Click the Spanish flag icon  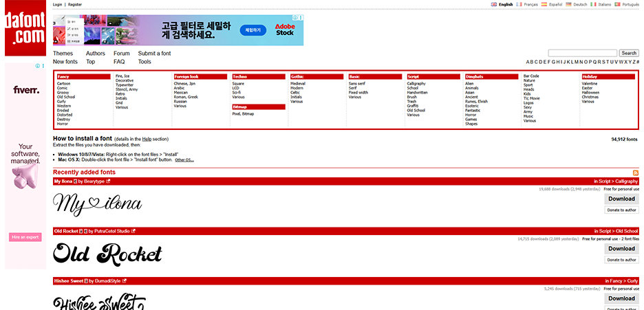tap(544, 4)
